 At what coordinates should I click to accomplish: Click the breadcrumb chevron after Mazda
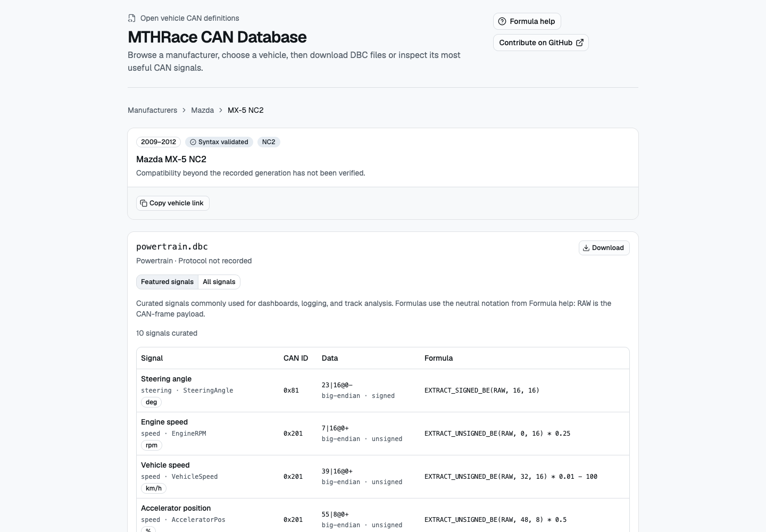pos(221,110)
